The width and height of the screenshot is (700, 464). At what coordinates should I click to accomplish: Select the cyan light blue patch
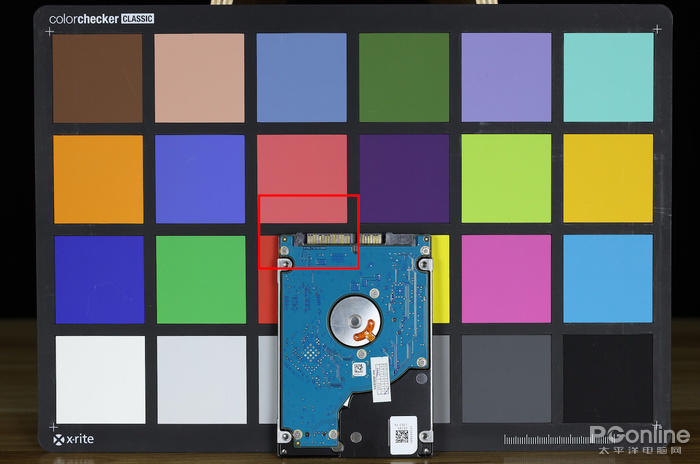(608, 279)
